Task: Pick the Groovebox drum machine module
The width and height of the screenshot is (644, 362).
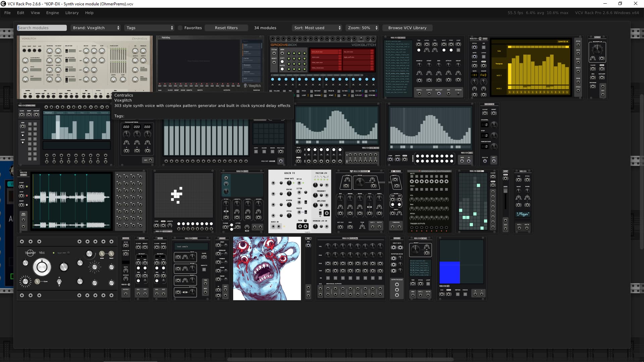Action: click(x=323, y=67)
